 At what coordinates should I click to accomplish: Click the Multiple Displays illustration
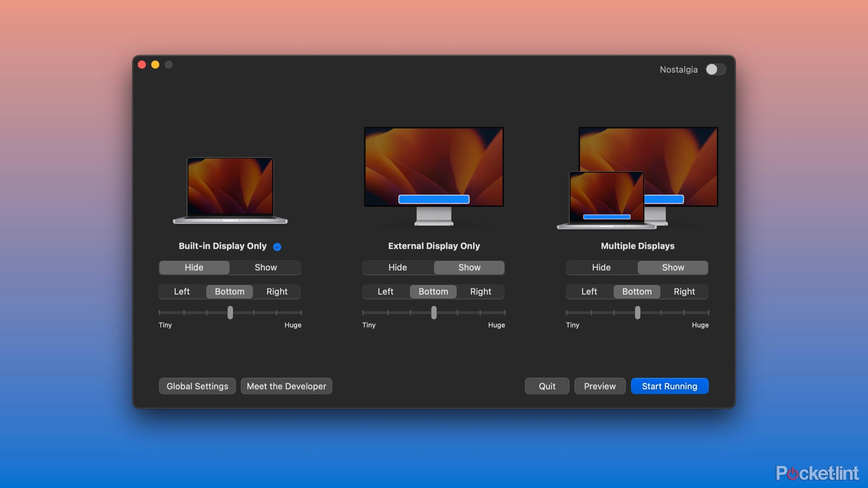(637, 178)
